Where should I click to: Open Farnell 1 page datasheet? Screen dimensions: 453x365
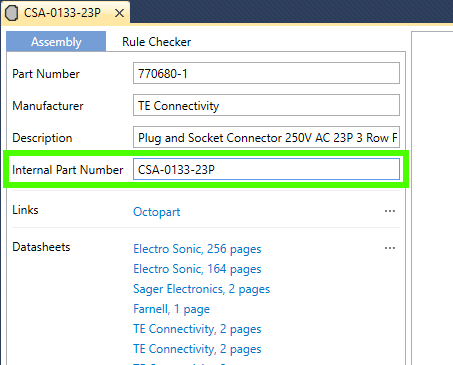point(172,309)
